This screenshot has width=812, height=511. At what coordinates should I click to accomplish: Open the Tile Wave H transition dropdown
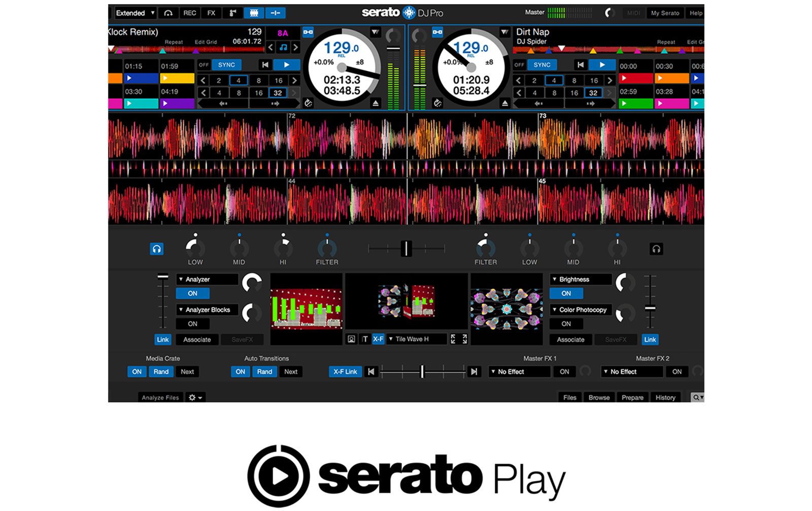pyautogui.click(x=417, y=339)
